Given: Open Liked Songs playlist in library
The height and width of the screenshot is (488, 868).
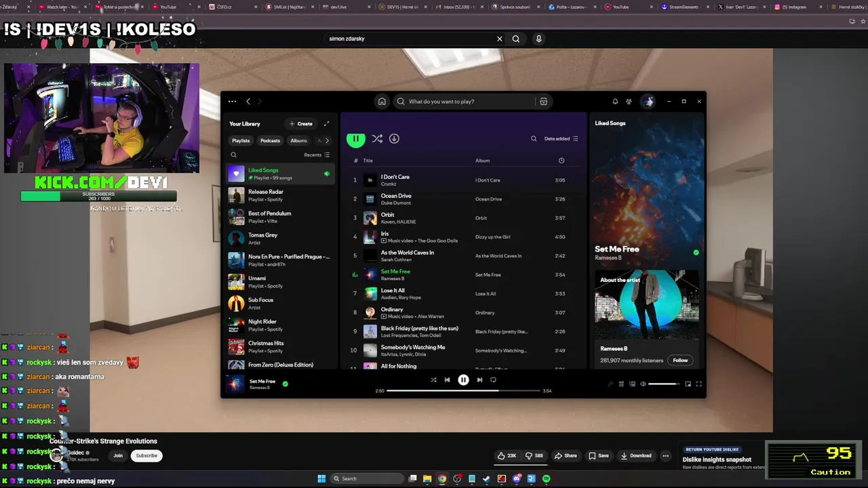Looking at the screenshot, I should [279, 174].
